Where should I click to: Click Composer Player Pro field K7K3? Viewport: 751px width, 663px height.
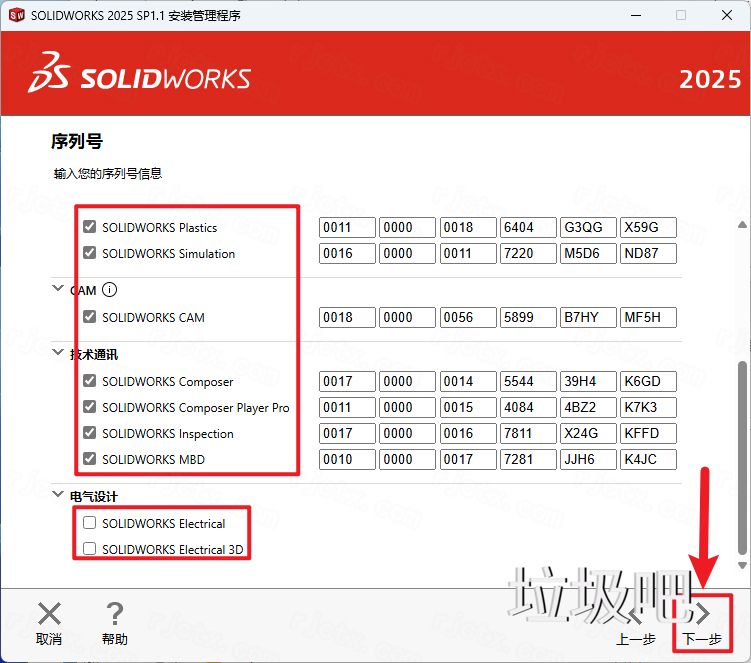pyautogui.click(x=649, y=408)
